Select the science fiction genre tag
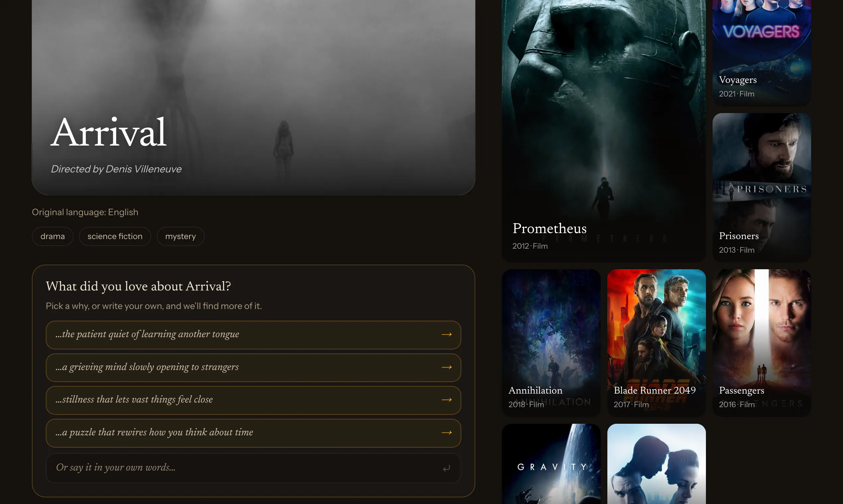843x504 pixels. pos(115,236)
